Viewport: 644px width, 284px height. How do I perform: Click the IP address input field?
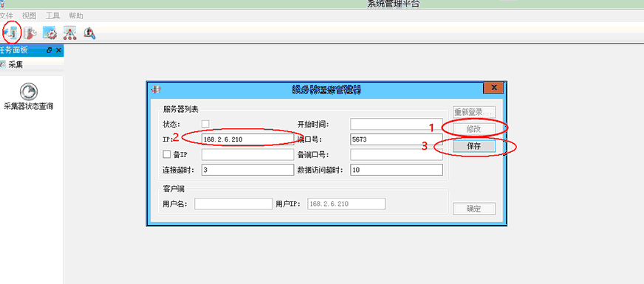click(247, 139)
